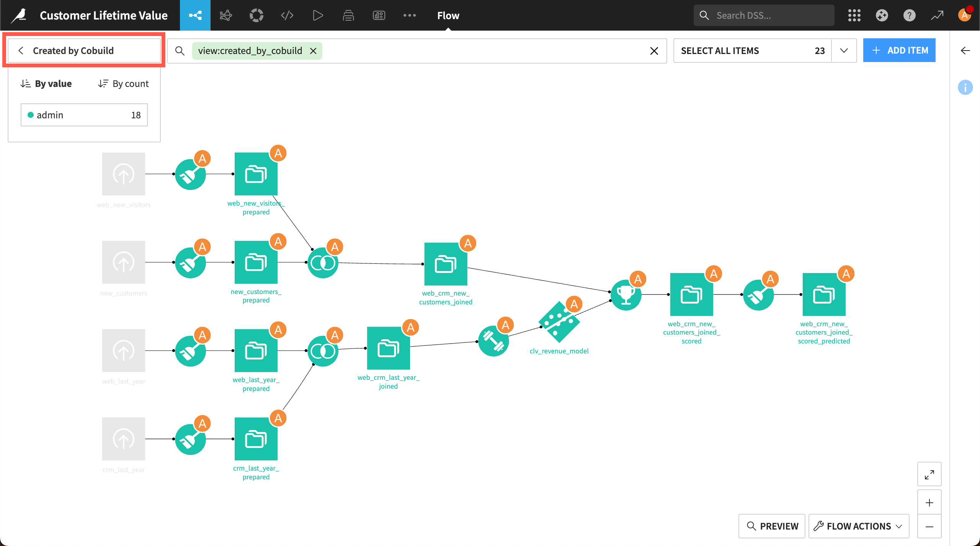
Task: Open the user profile avatar
Action: pos(965,15)
